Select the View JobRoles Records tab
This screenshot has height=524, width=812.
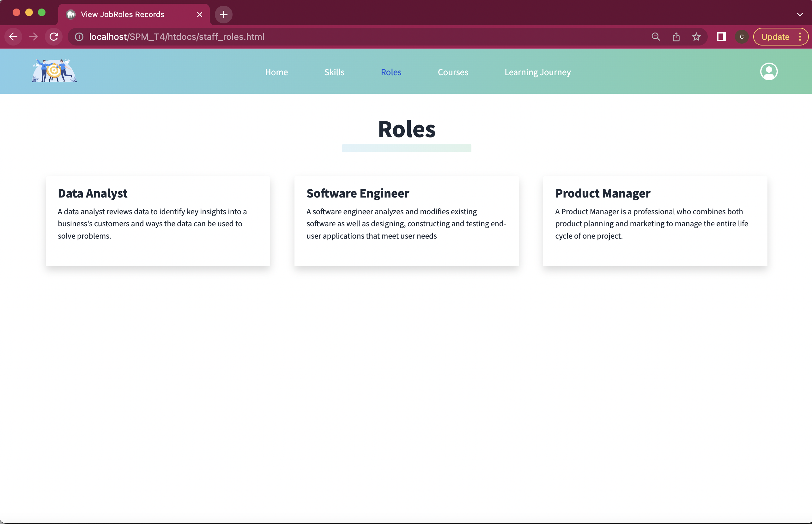pos(134,14)
